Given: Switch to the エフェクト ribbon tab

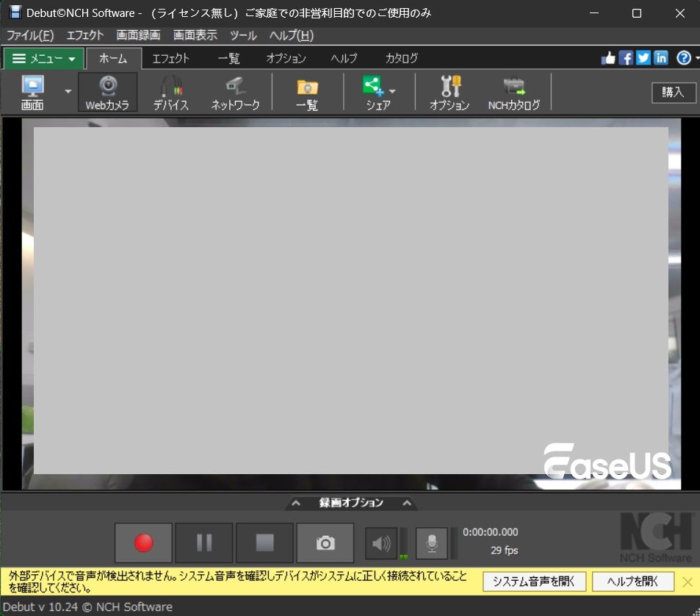Looking at the screenshot, I should [170, 58].
